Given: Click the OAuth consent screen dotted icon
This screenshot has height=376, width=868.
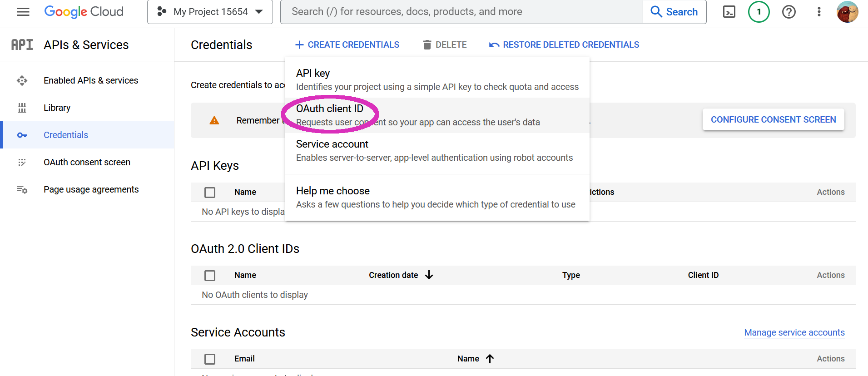Looking at the screenshot, I should coord(22,162).
